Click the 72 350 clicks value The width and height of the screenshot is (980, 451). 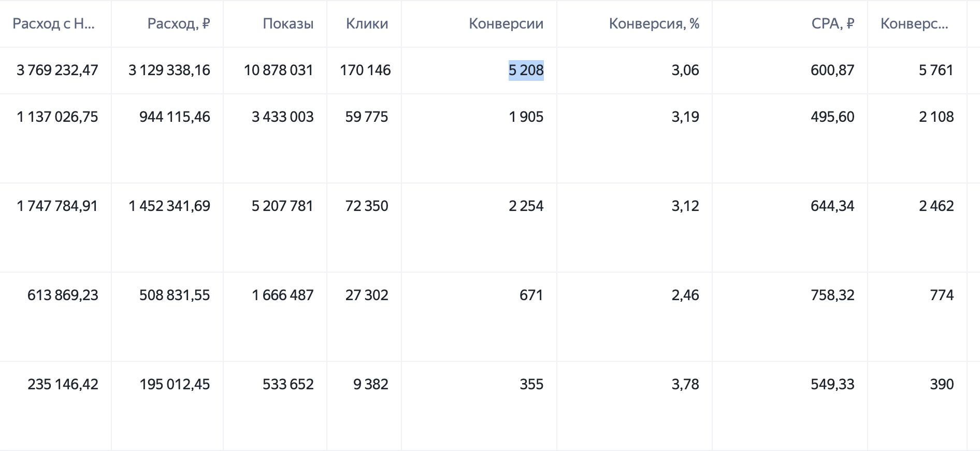pyautogui.click(x=367, y=206)
